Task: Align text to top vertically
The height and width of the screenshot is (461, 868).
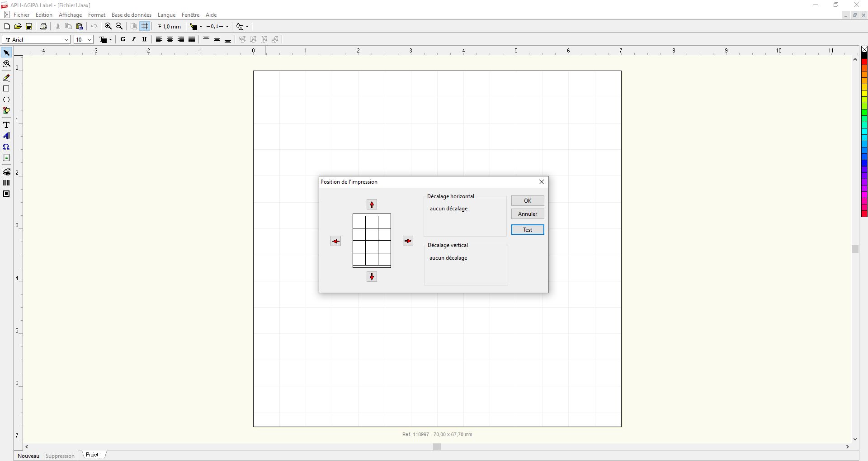Action: pyautogui.click(x=206, y=39)
